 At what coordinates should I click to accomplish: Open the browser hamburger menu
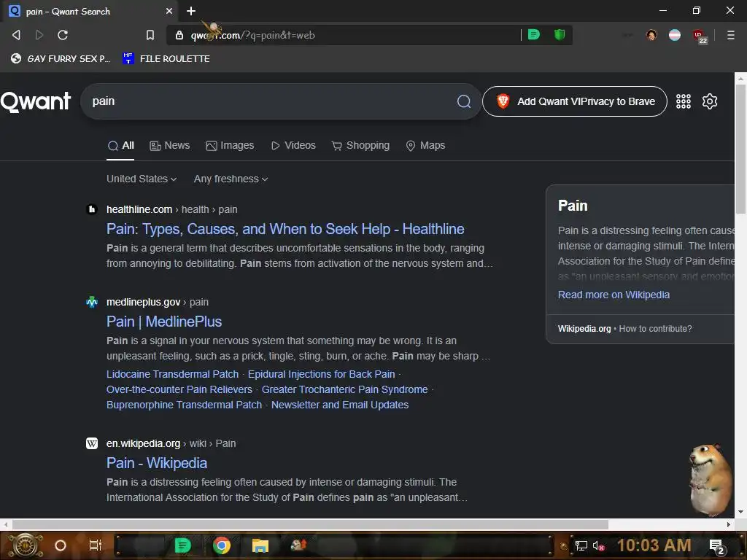pos(730,35)
